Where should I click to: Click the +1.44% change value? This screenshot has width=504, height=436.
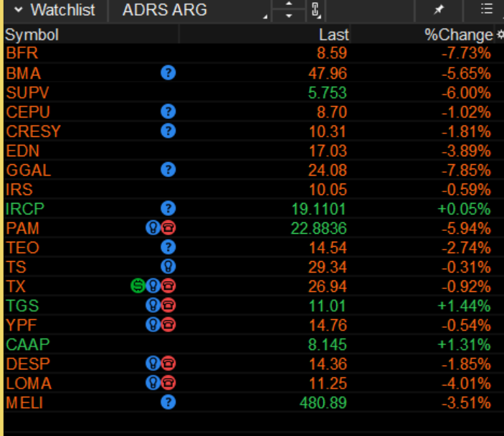(x=464, y=305)
